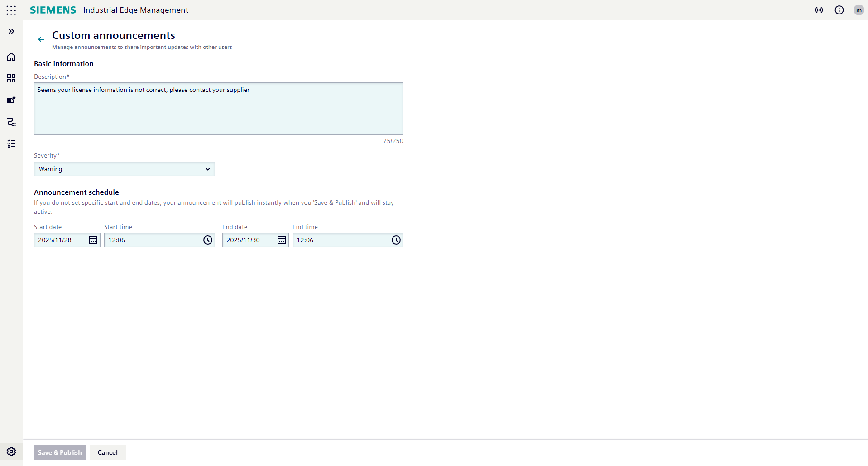The height and width of the screenshot is (466, 868).
Task: Open the user profile avatar menu
Action: tap(858, 10)
